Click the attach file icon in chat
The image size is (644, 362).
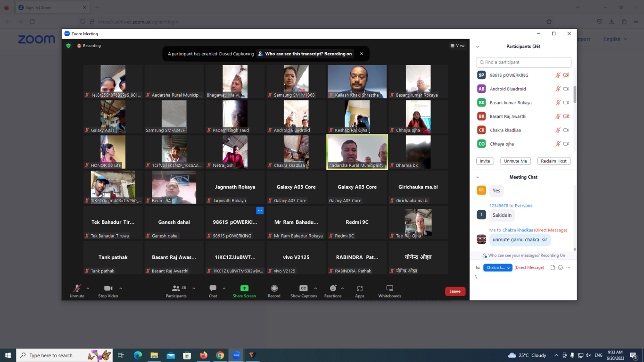(x=553, y=268)
